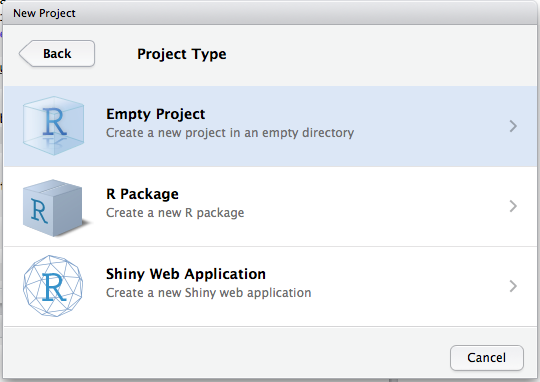Click 'Create a new Shiny web application' text

[209, 293]
